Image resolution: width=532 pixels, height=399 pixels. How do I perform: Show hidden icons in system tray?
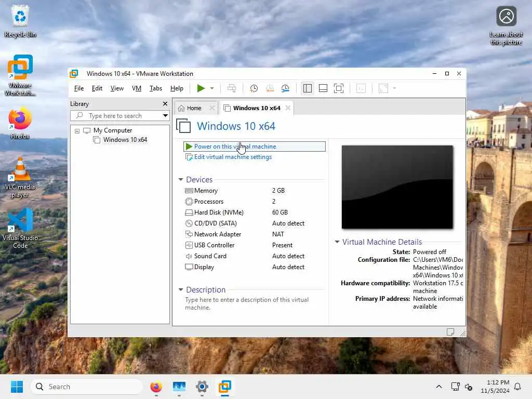(x=438, y=387)
